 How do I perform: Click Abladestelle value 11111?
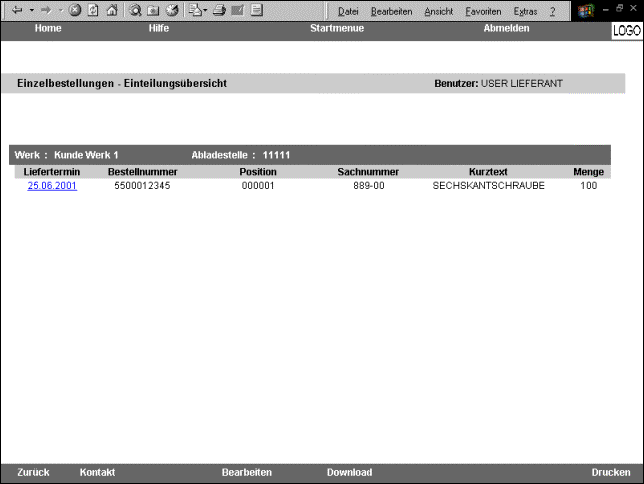(x=276, y=155)
